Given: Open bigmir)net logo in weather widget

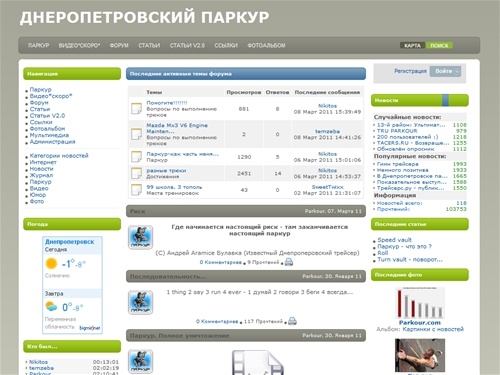Looking at the screenshot, I should click(x=90, y=328).
